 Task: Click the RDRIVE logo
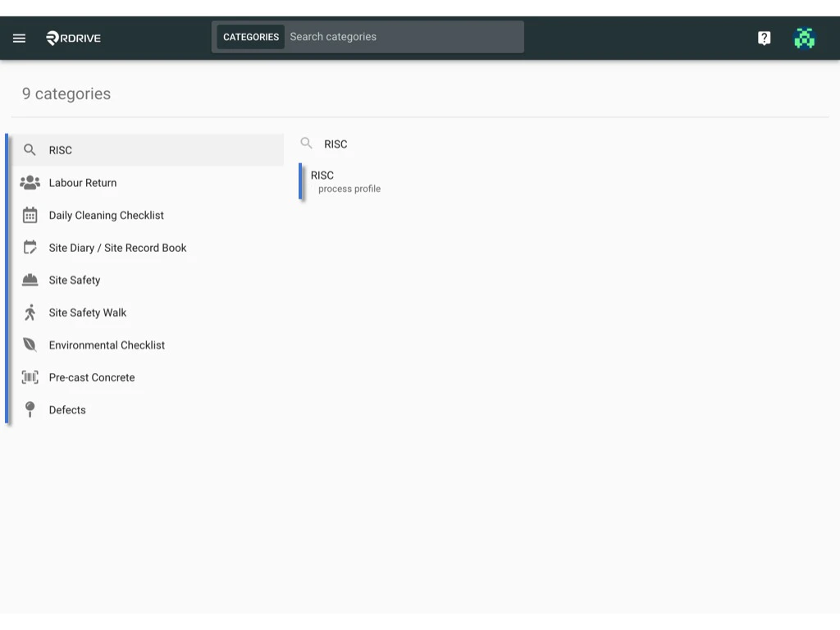[x=73, y=37]
